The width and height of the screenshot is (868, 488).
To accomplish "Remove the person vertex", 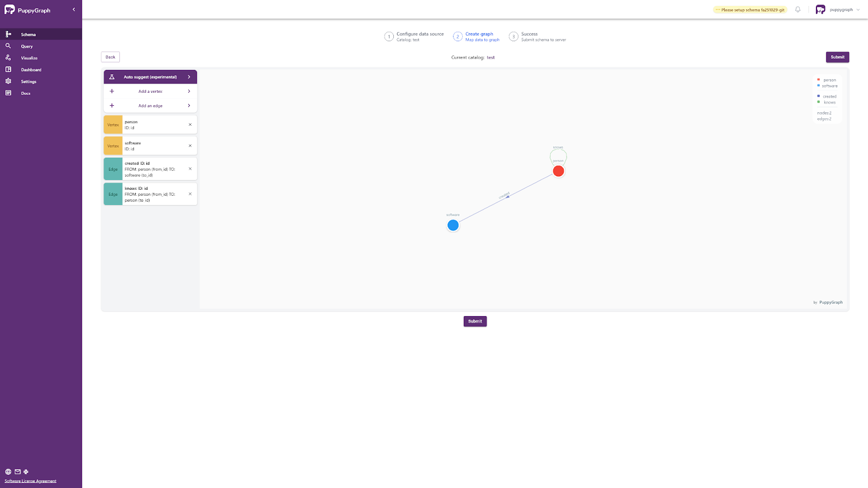I will [x=190, y=125].
